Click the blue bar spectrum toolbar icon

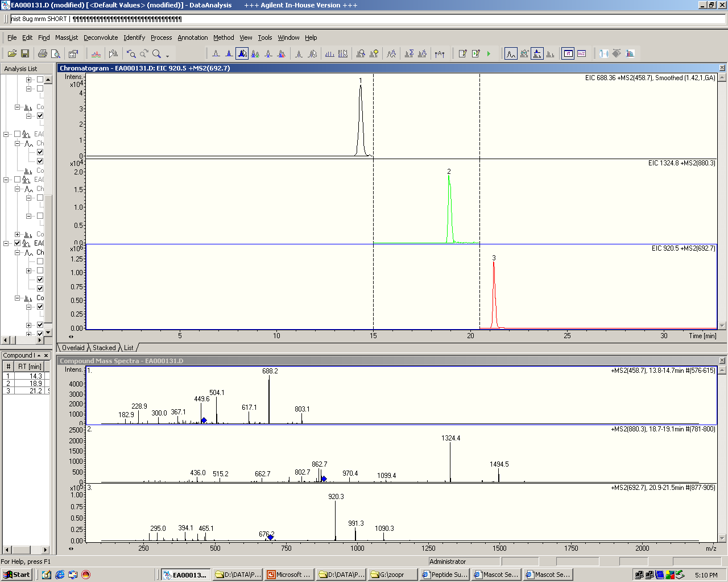click(x=329, y=53)
